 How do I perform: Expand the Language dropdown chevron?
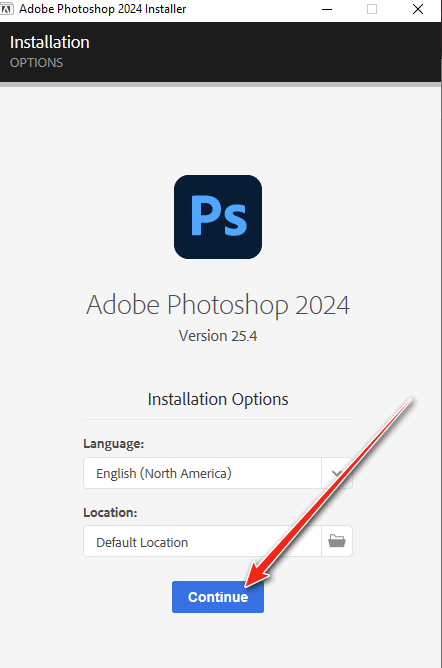click(337, 473)
